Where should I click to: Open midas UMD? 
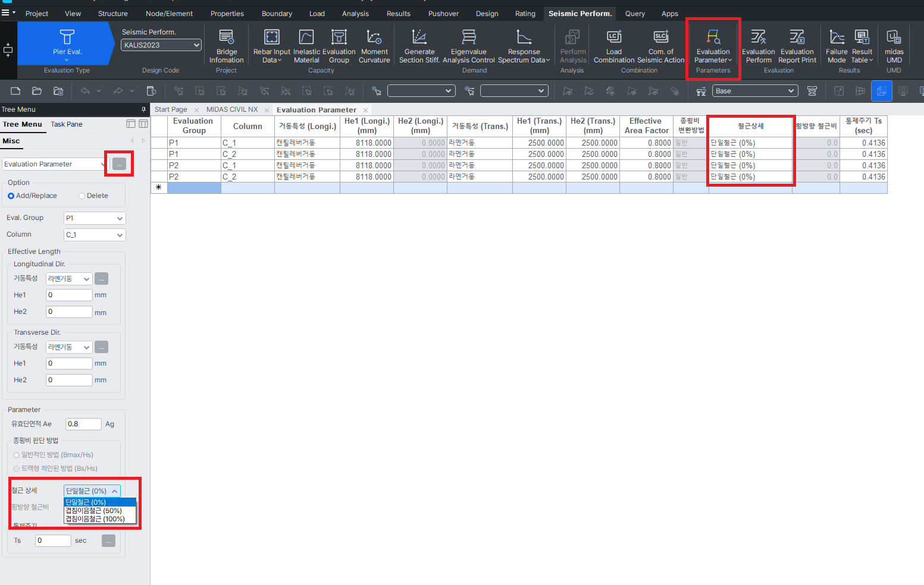point(894,46)
